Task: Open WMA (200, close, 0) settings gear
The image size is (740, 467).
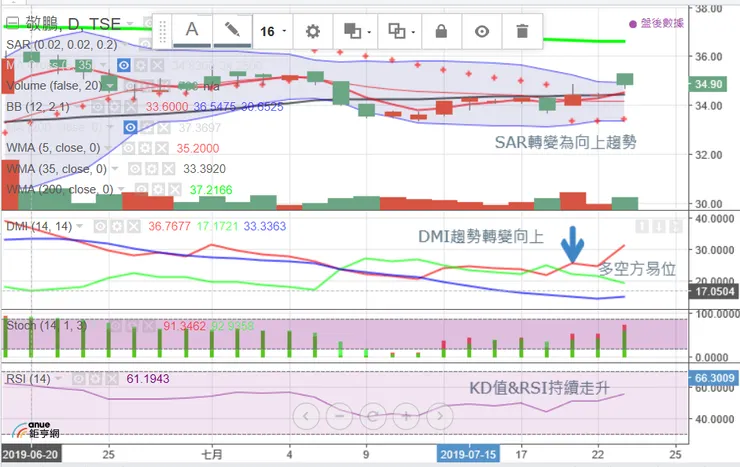Action: point(159,190)
